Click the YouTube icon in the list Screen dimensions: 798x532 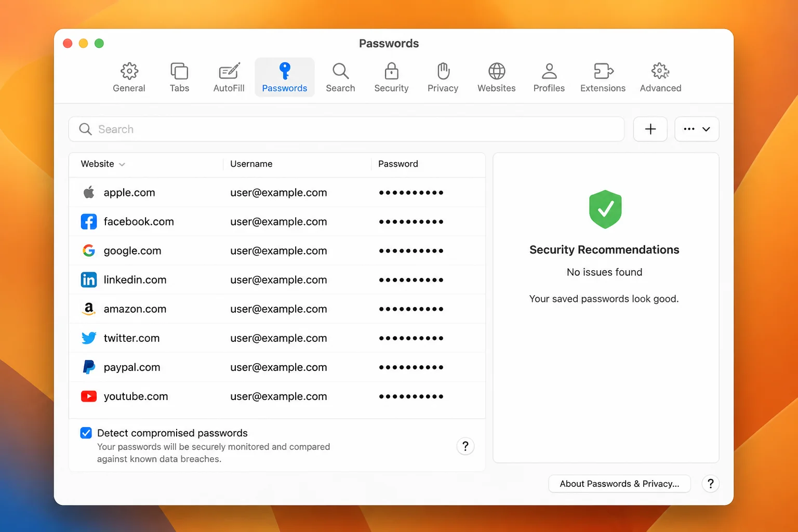(89, 396)
